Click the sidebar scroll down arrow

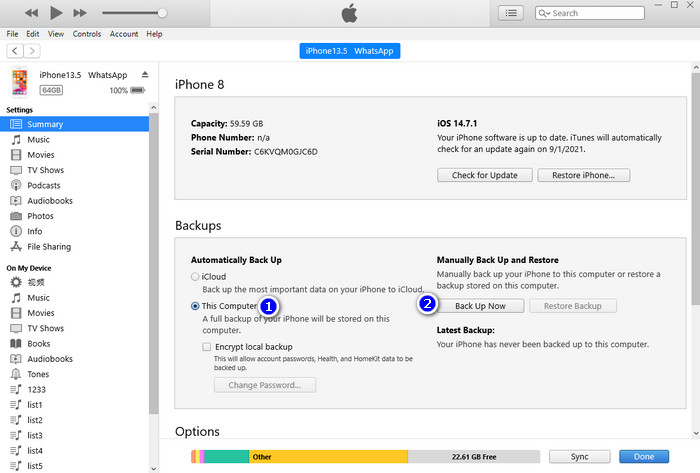(x=154, y=469)
